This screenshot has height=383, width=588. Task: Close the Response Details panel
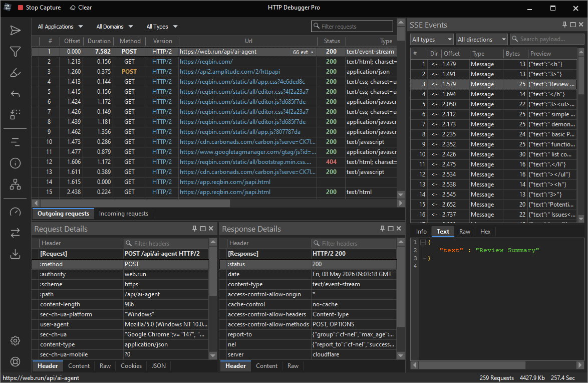pyautogui.click(x=399, y=229)
